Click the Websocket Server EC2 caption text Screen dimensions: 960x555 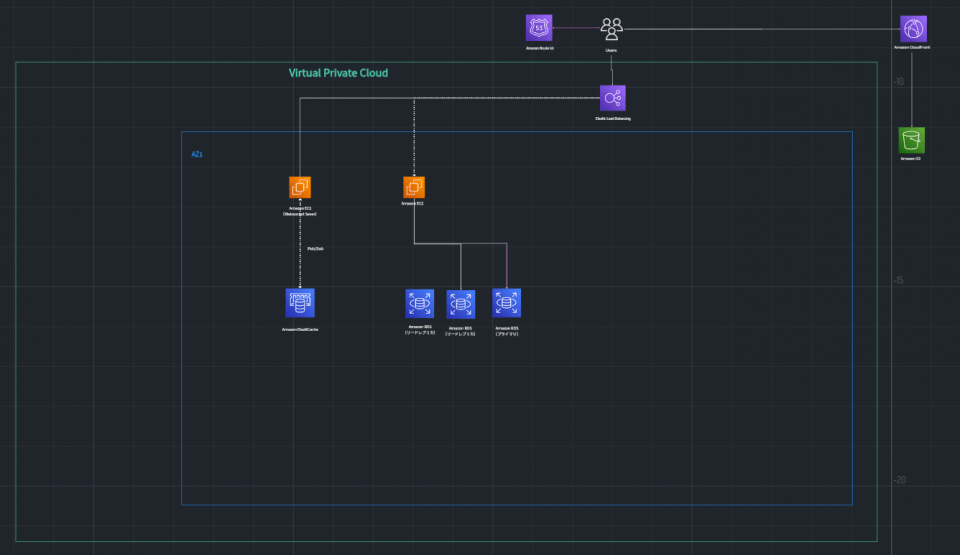pos(300,211)
